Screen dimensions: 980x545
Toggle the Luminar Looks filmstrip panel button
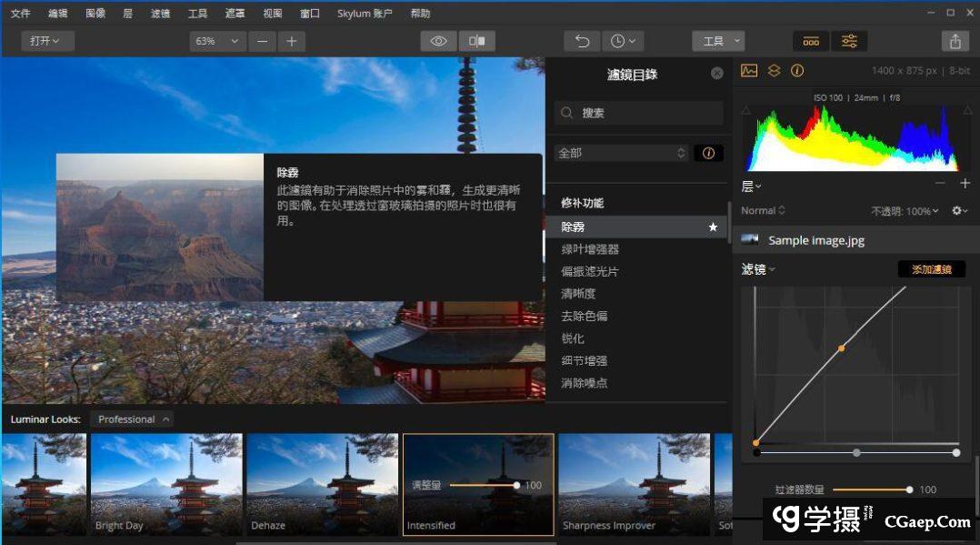click(811, 41)
